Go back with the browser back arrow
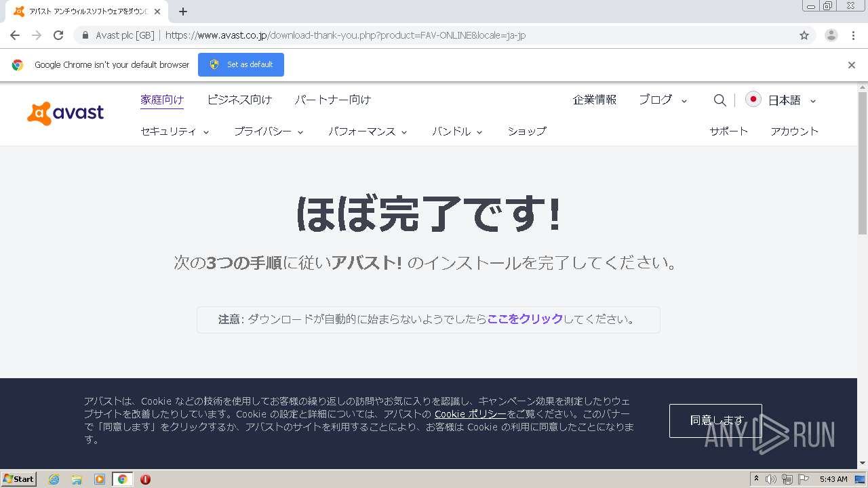The height and width of the screenshot is (488, 868). tap(15, 35)
